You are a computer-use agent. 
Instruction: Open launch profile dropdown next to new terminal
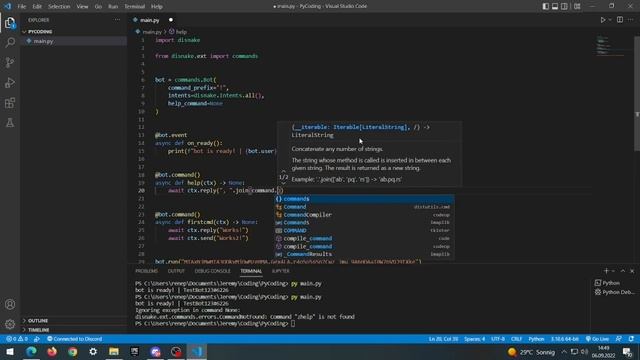tap(613, 271)
